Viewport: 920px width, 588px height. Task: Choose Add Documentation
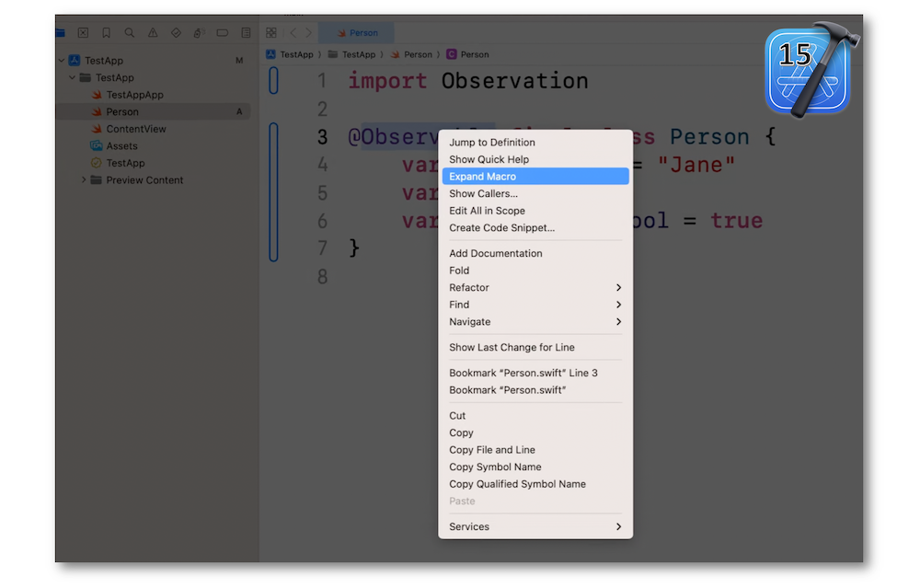pyautogui.click(x=535, y=253)
